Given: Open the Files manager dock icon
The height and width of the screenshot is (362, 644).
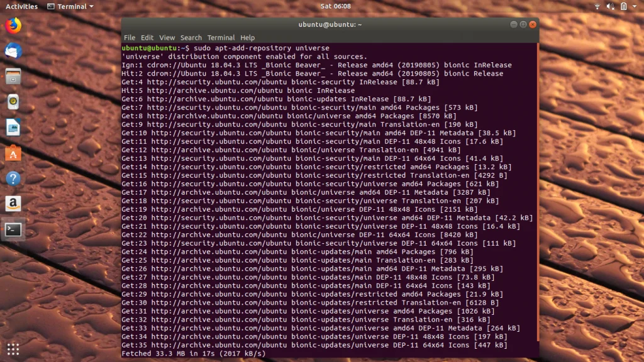Looking at the screenshot, I should pos(13,76).
